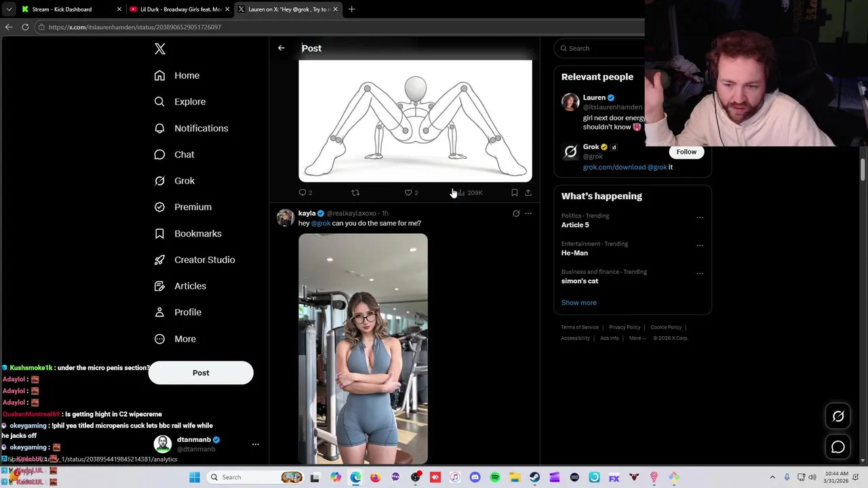Screen dimensions: 868x488
Task: Click the Grok icon on kayla's reply
Action: pyautogui.click(x=516, y=213)
